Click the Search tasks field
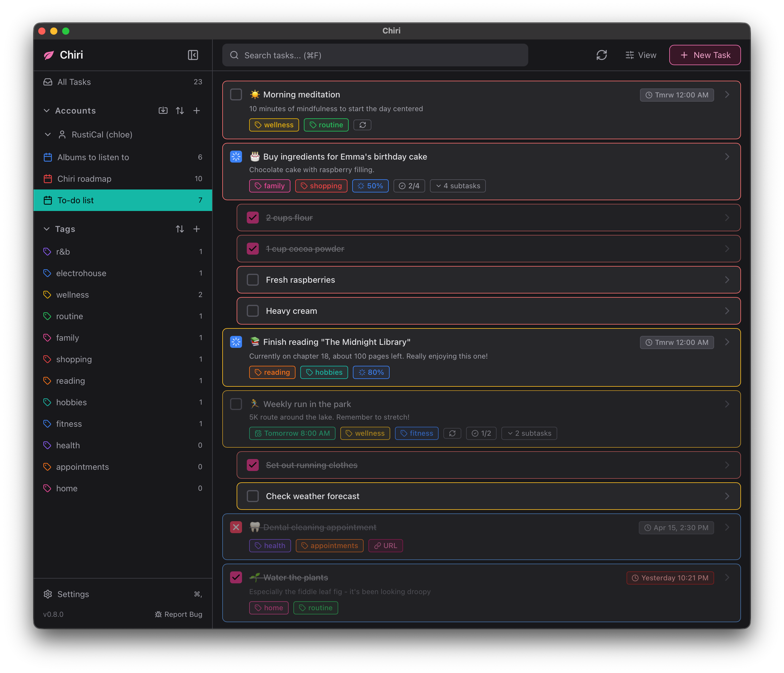The width and height of the screenshot is (784, 673). click(x=375, y=55)
